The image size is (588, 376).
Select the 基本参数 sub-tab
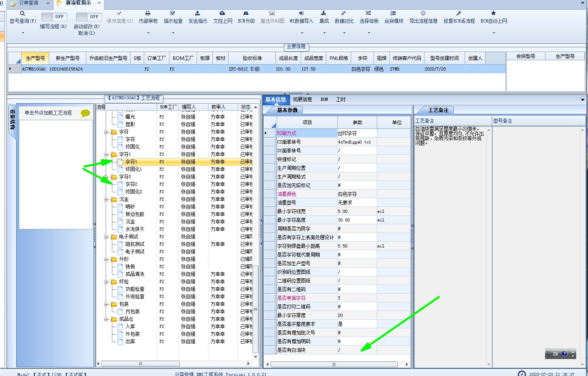click(287, 110)
